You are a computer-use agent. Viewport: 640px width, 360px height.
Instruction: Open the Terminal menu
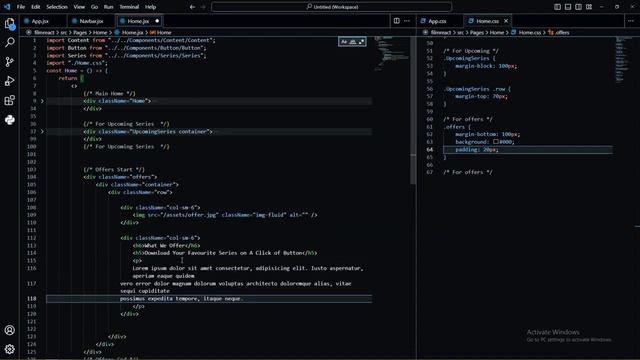[129, 7]
